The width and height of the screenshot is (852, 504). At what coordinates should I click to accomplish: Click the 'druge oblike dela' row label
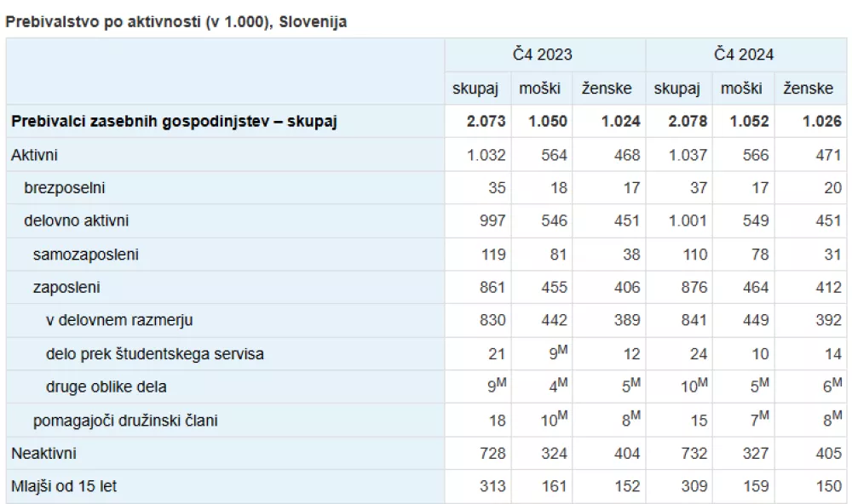click(x=106, y=387)
